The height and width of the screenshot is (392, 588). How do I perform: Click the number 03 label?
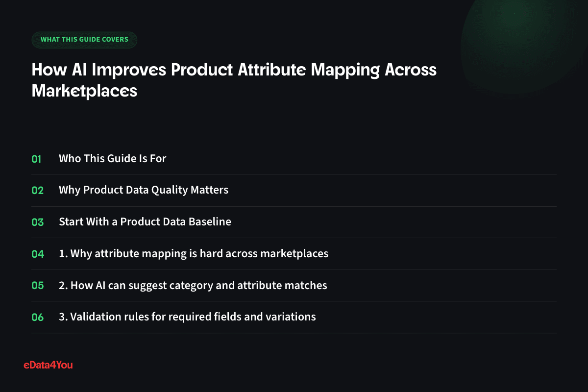[38, 222]
